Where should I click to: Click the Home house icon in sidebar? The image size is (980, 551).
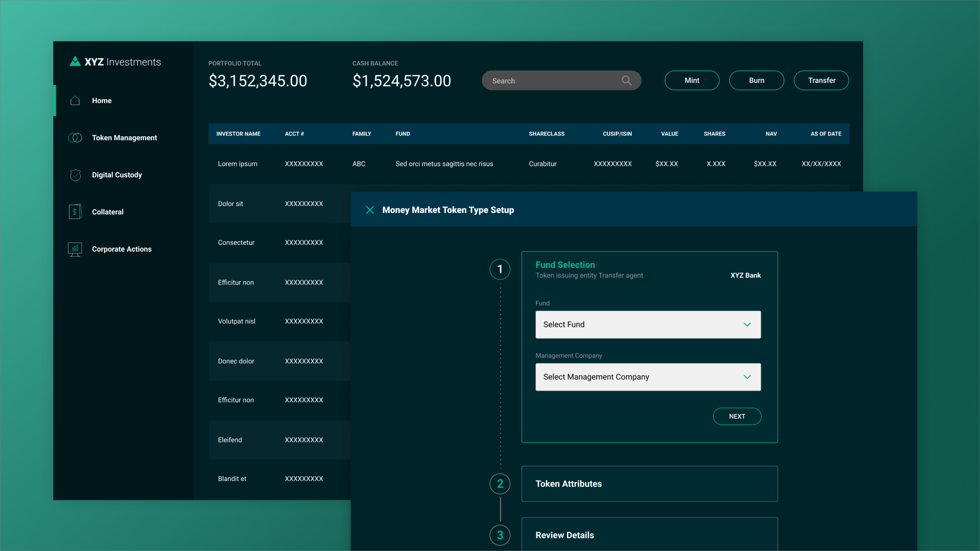[x=75, y=101]
